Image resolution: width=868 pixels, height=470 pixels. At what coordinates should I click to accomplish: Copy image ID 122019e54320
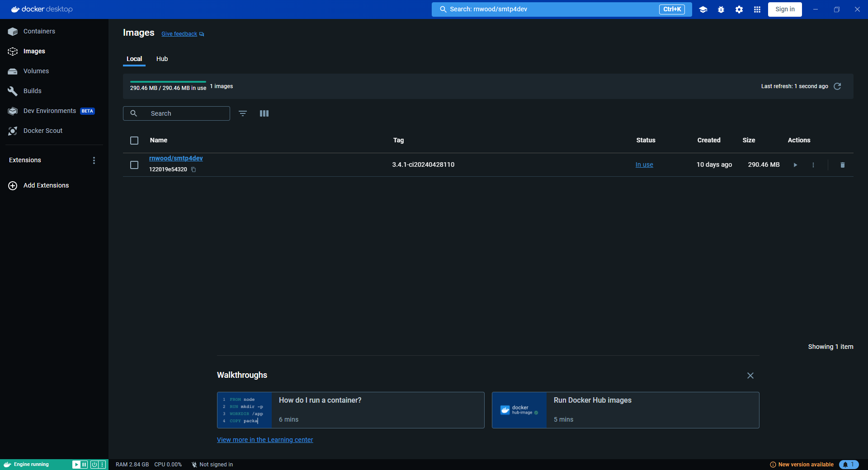point(193,169)
